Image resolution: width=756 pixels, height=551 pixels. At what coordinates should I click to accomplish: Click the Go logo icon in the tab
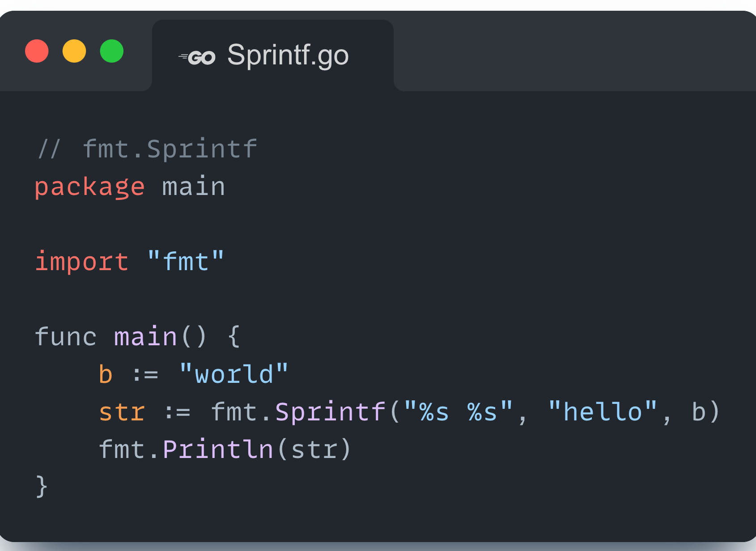198,57
